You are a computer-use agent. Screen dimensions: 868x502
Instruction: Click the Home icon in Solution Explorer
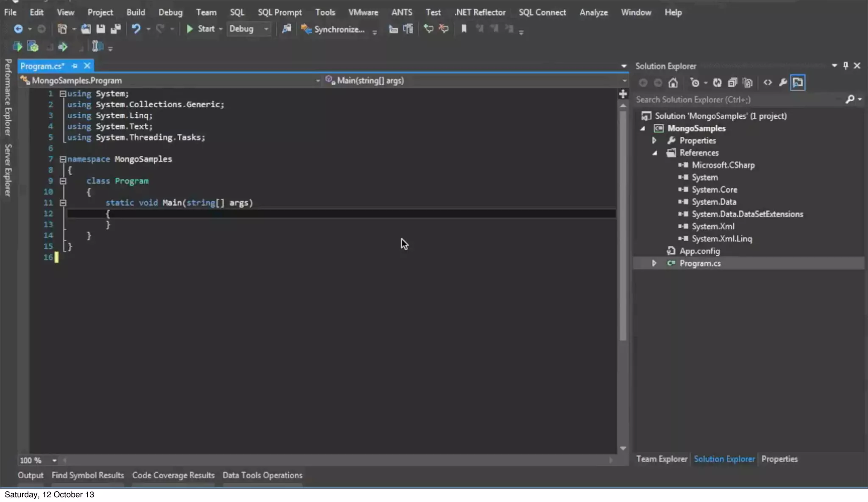(673, 83)
